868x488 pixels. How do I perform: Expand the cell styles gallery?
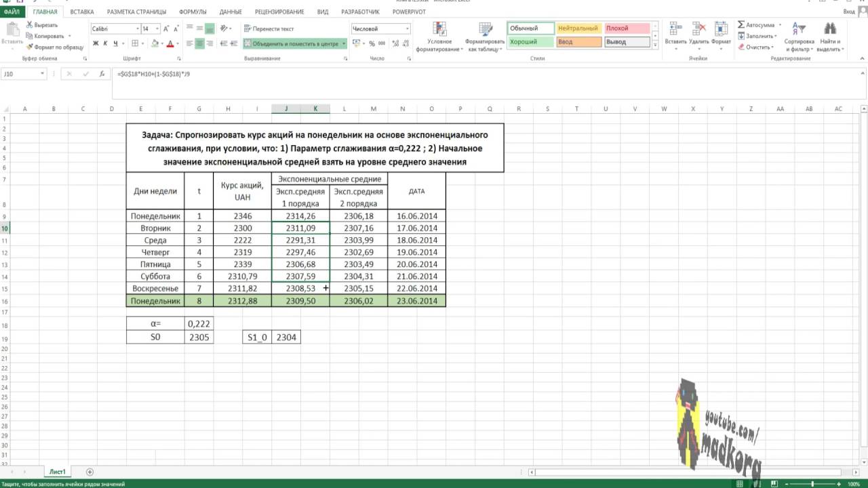pos(655,45)
